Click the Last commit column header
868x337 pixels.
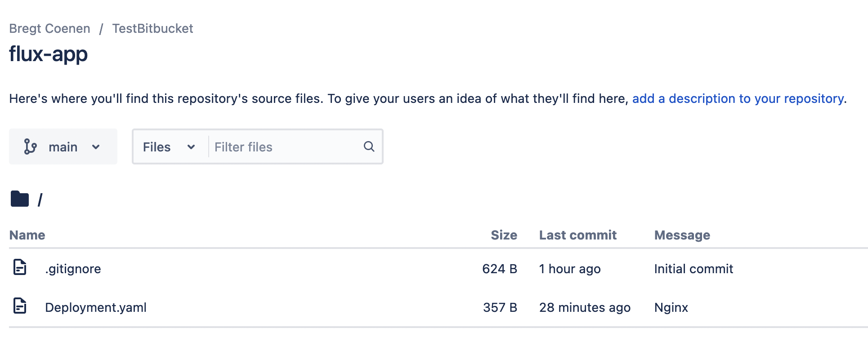[x=577, y=235]
